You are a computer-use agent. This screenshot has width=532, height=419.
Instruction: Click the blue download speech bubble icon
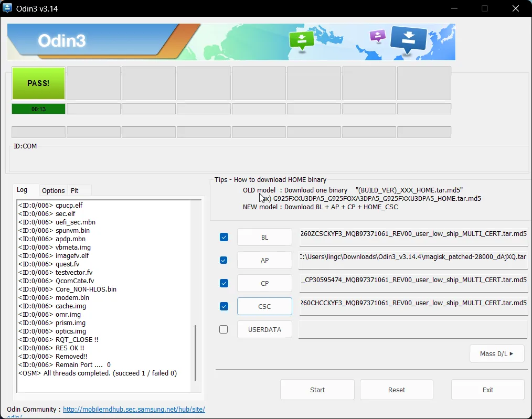point(409,39)
